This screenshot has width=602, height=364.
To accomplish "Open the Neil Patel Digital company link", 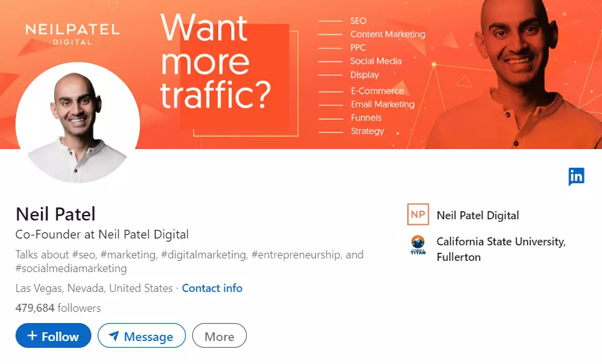I will tap(478, 216).
